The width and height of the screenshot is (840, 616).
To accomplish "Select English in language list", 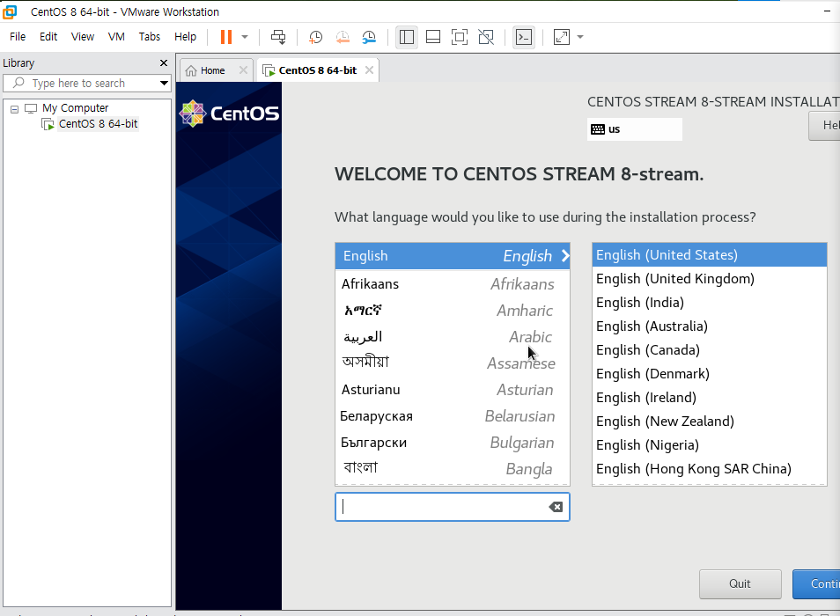I will 453,256.
